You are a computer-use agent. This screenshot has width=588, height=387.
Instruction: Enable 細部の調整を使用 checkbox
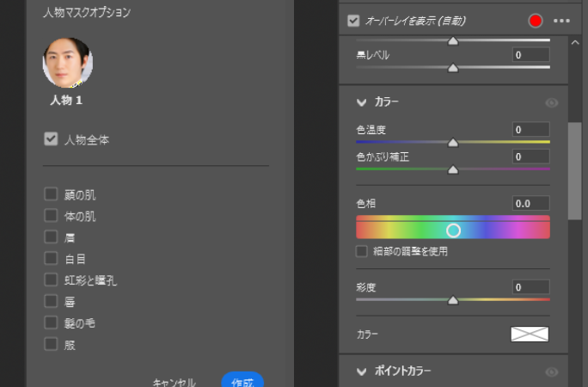coord(362,252)
